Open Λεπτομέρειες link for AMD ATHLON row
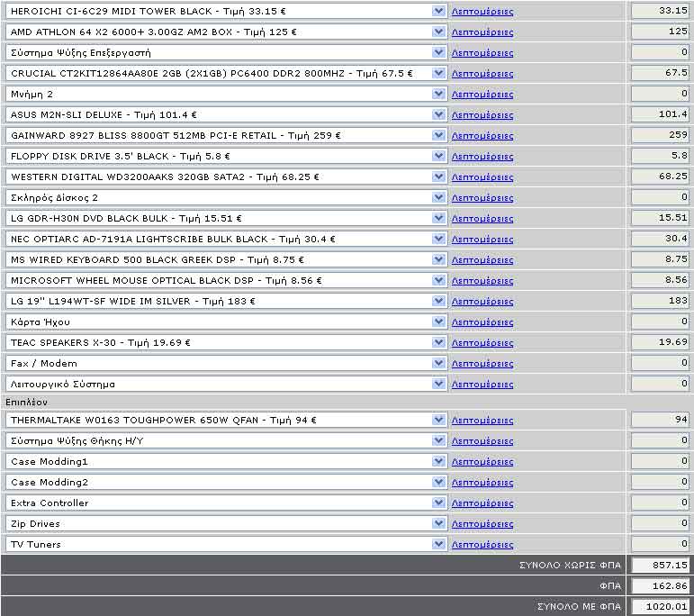694x616 pixels. [482, 32]
